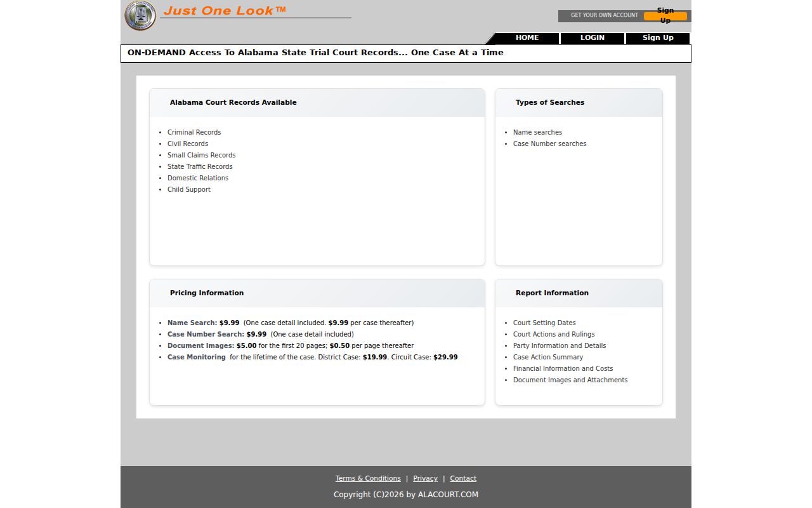Open the LOGIN tab
The width and height of the screenshot is (812, 508).
coord(593,38)
